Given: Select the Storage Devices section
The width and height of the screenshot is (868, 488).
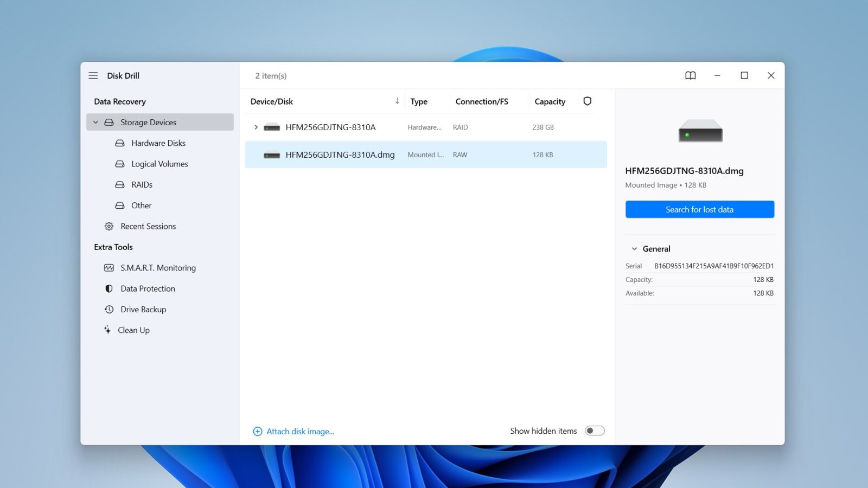Looking at the screenshot, I should click(148, 122).
